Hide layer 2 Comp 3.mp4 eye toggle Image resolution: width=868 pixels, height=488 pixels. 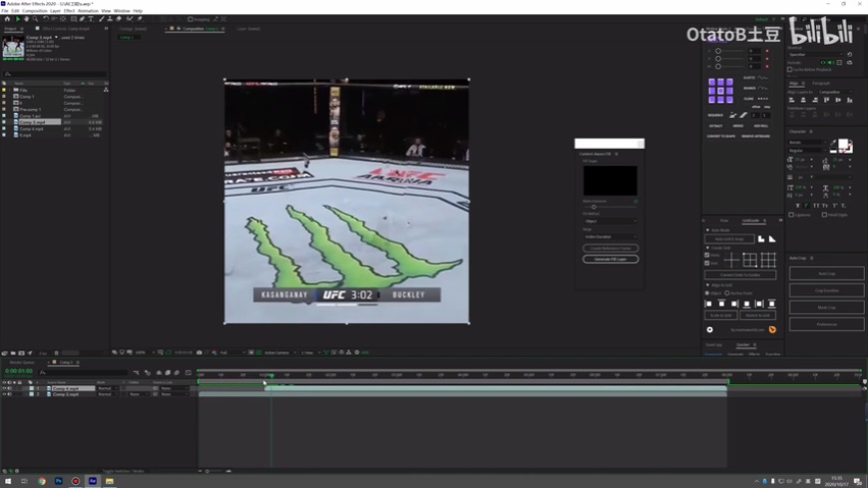coord(4,394)
